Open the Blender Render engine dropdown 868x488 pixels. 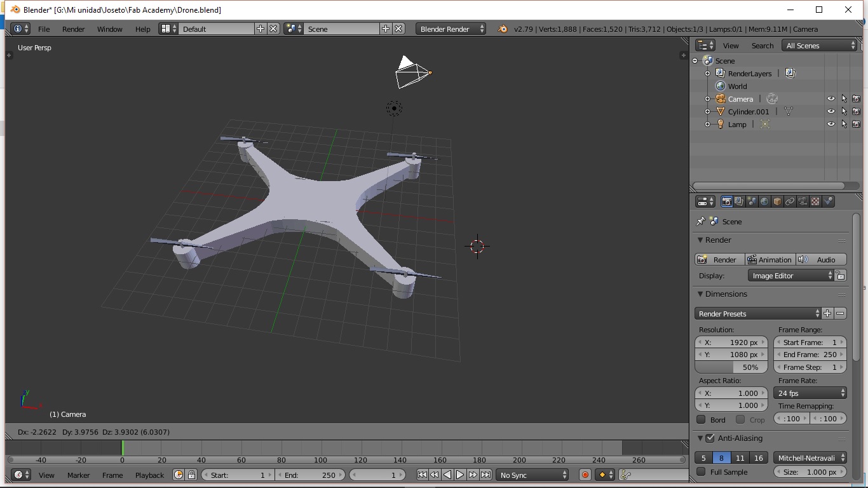pos(451,29)
